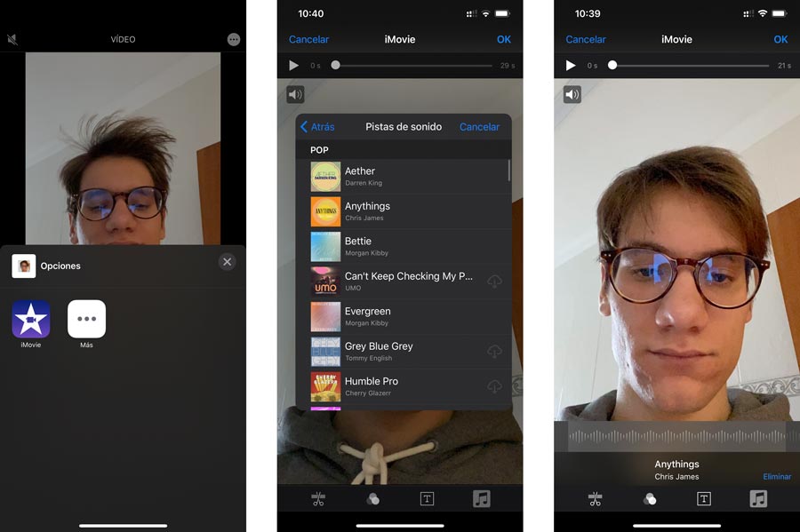The height and width of the screenshot is (532, 800).
Task: Cancel the Pistas de sonido popup
Action: coord(479,127)
